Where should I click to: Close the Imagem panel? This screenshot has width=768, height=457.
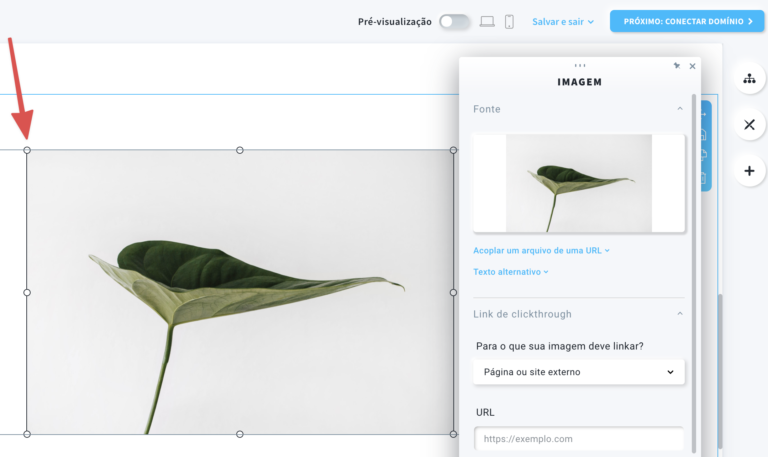[692, 66]
